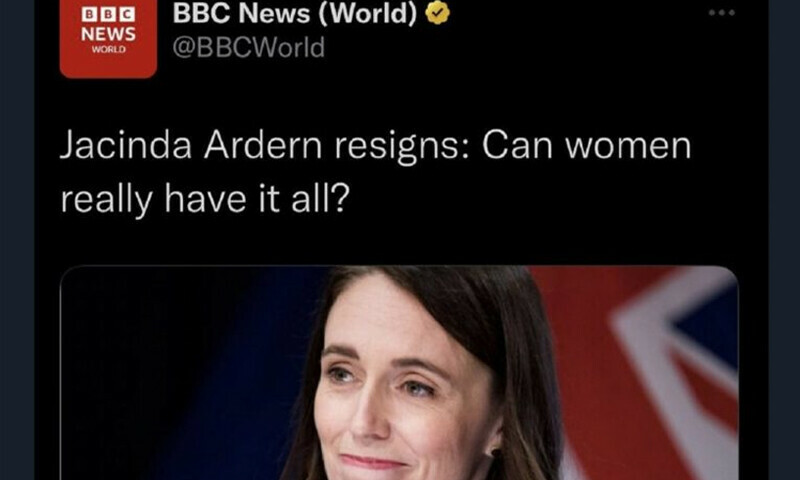Click empty black space below the tweet text
The image size is (800, 480).
(399, 241)
